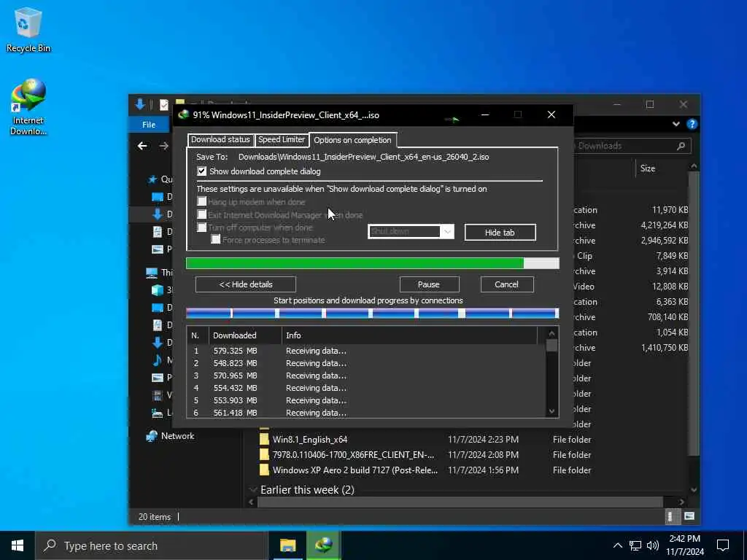Select connection row with 548.823 MB

tap(367, 363)
